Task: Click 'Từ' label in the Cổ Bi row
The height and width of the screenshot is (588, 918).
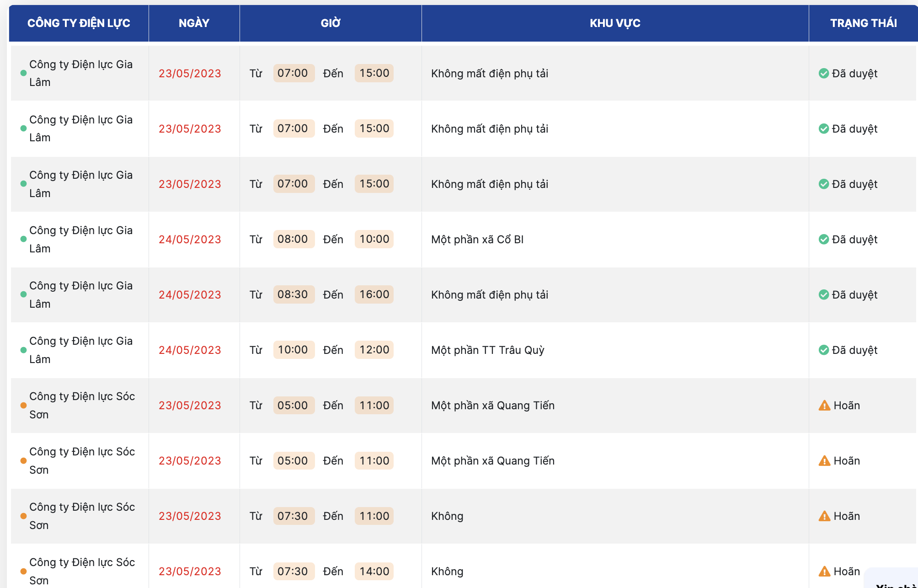Action: (x=256, y=240)
